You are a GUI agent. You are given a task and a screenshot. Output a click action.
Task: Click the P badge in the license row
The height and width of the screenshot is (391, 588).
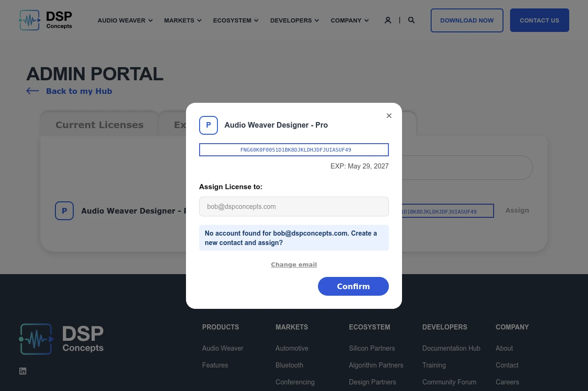coord(64,211)
